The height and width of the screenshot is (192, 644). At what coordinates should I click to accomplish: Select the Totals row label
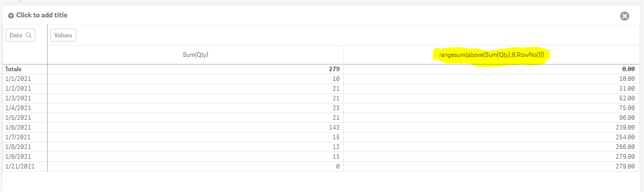coord(13,69)
